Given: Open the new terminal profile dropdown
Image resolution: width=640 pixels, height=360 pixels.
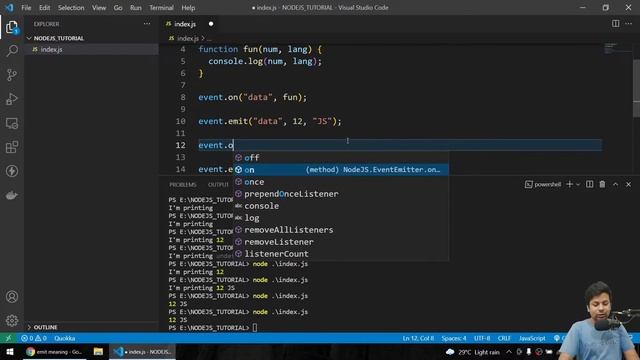Looking at the screenshot, I should click(x=578, y=184).
